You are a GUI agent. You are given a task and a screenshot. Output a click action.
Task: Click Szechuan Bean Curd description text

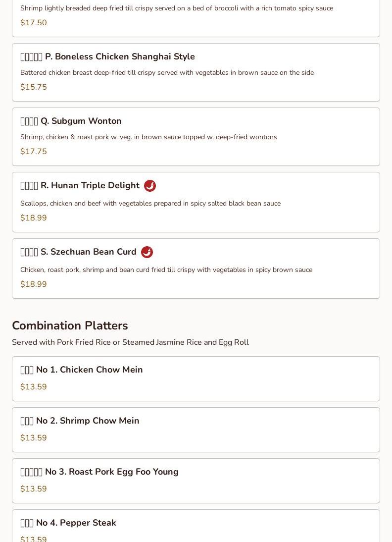pyautogui.click(x=166, y=270)
